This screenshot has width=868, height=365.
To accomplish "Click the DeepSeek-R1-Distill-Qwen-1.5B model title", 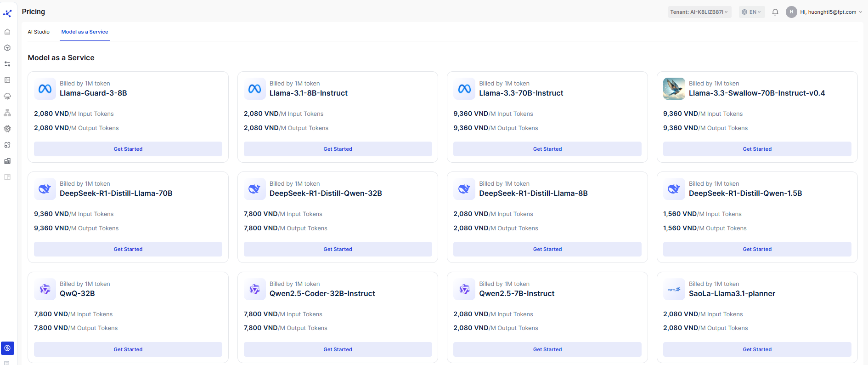I will 745,193.
